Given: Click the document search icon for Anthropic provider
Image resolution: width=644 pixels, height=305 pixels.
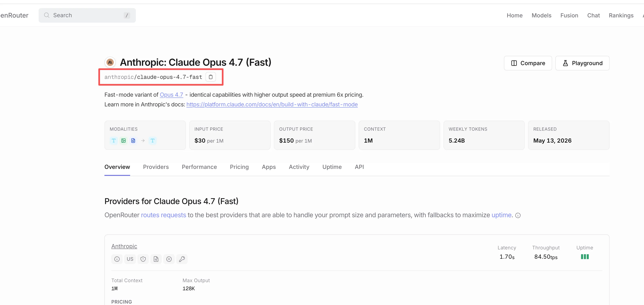Looking at the screenshot, I should click(x=156, y=259).
